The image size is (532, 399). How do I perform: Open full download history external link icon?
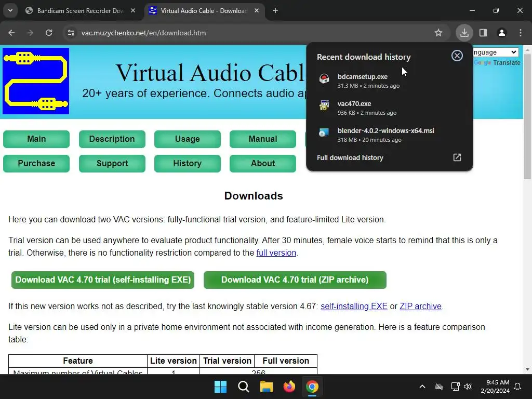[457, 157]
